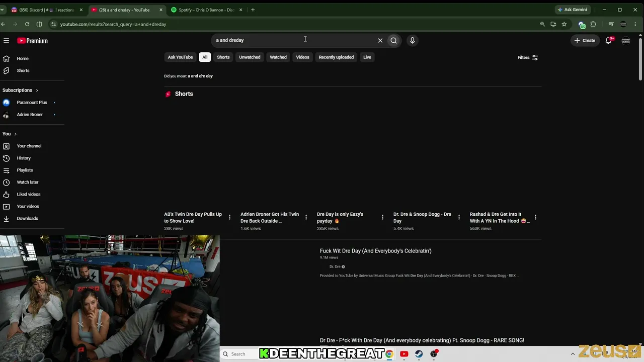644x362 pixels.
Task: Open options for Dre Day is only Eazy's payday
Action: 382,217
